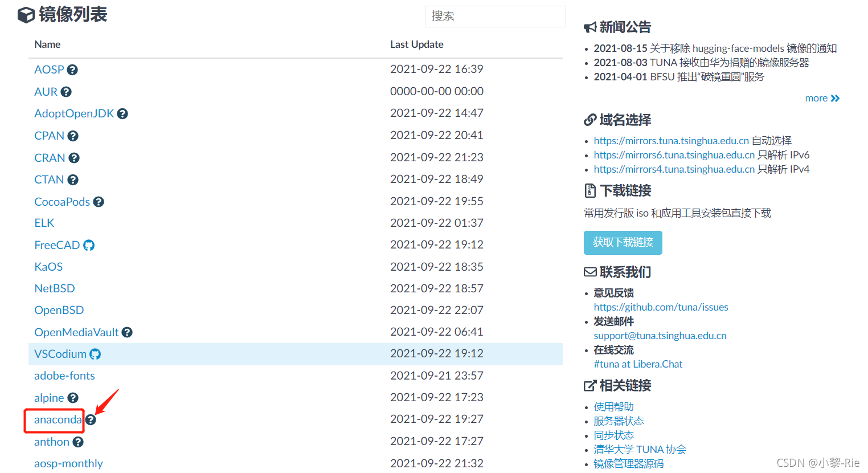Open the anthon mirror link
Image resolution: width=868 pixels, height=473 pixels.
click(52, 442)
